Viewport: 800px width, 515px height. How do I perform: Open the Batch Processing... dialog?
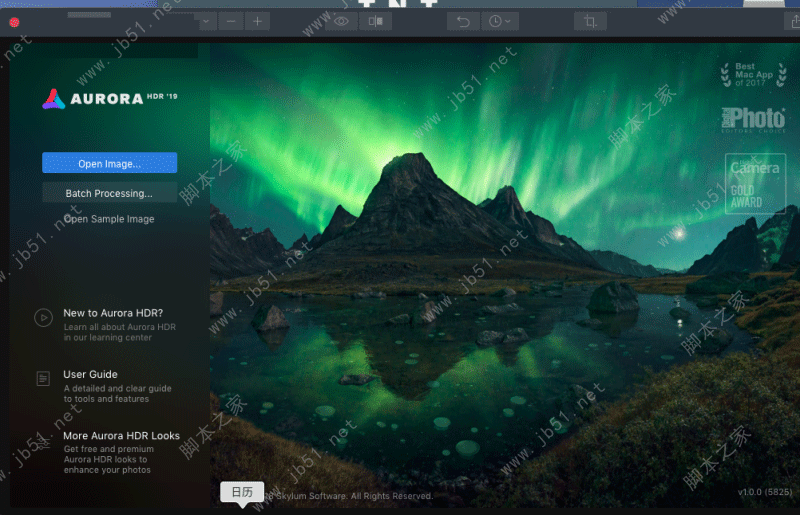(x=109, y=193)
